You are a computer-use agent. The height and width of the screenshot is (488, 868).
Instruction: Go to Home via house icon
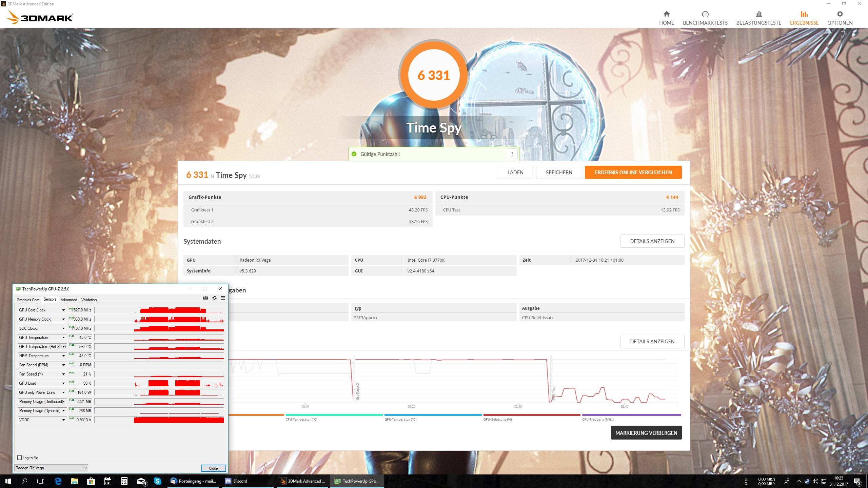point(666,14)
